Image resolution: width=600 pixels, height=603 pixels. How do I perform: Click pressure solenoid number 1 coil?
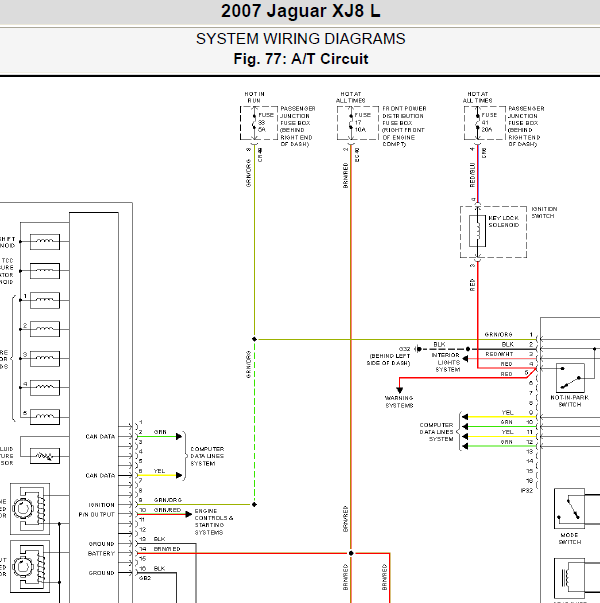[x=45, y=300]
